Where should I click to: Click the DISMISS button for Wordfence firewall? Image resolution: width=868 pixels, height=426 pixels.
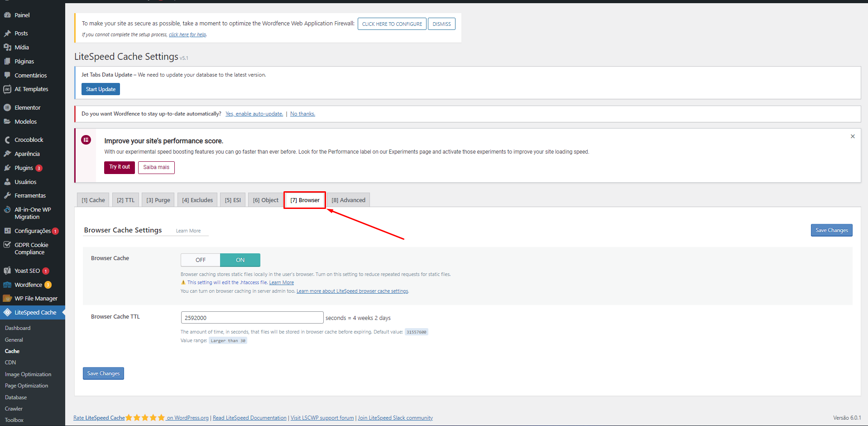click(x=441, y=24)
